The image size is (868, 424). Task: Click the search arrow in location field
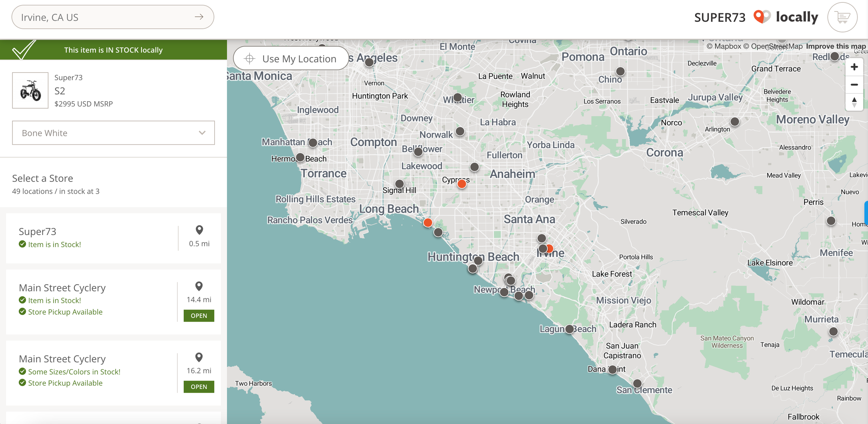pyautogui.click(x=199, y=17)
